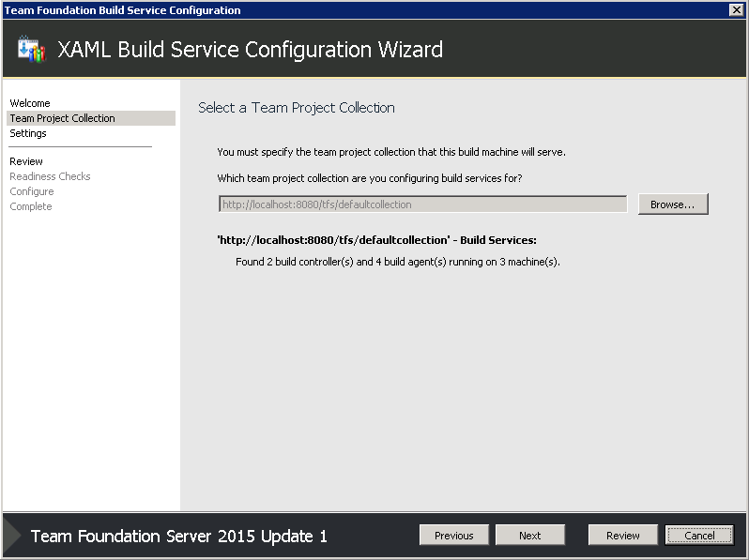
Task: Advance with the Next button
Action: coord(530,536)
